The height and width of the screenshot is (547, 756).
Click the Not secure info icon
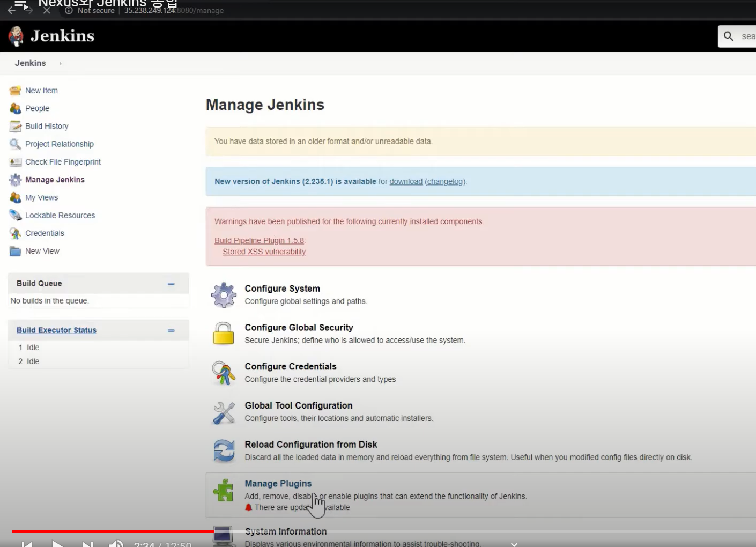(x=69, y=10)
